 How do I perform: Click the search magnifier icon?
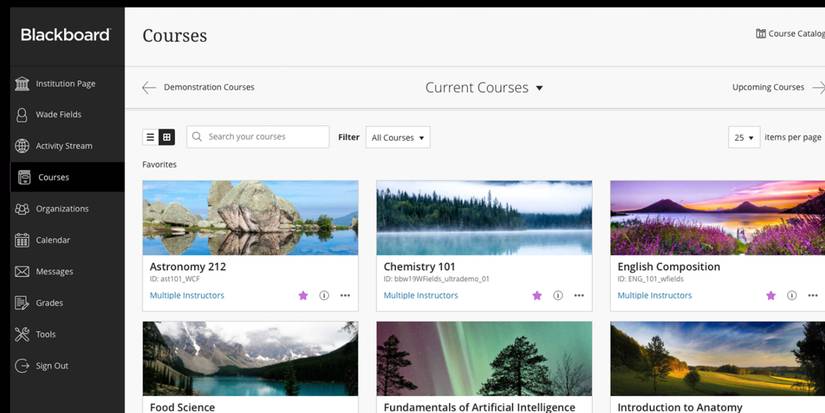click(x=197, y=137)
